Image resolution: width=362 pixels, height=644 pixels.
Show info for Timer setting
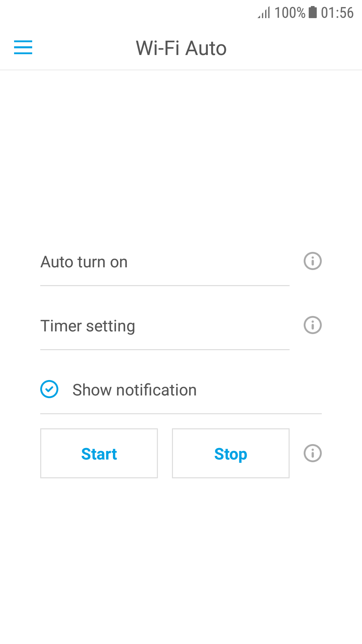click(312, 325)
